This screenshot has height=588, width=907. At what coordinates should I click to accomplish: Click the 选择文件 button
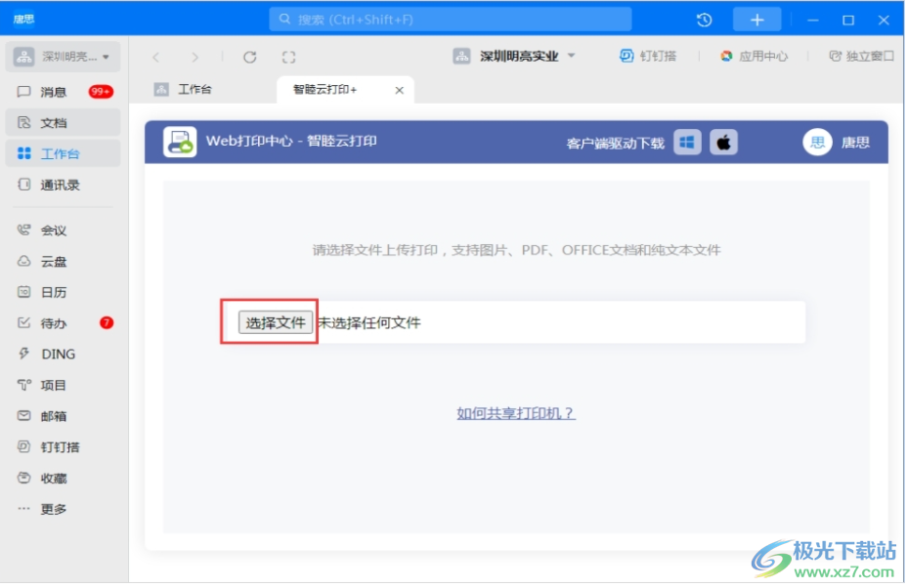pos(276,322)
